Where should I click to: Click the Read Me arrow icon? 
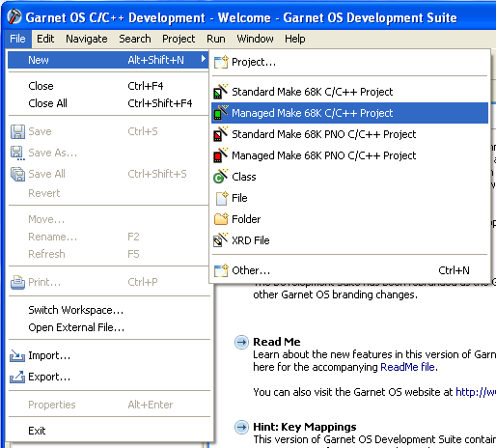click(x=241, y=342)
